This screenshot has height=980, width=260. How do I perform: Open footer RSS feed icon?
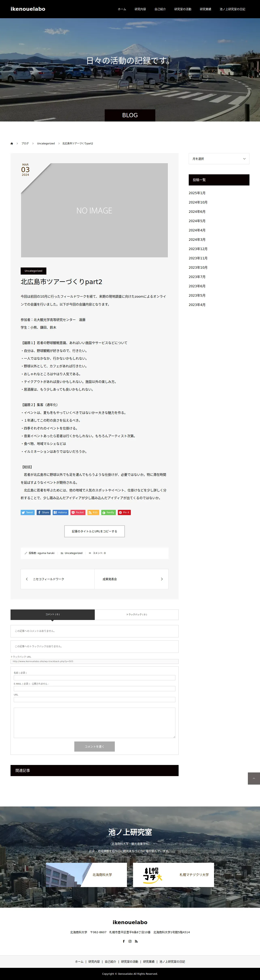click(x=136, y=941)
